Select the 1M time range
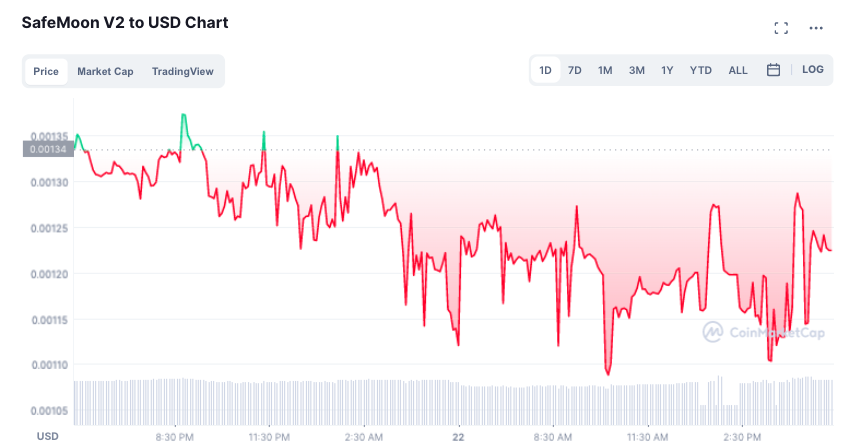This screenshot has height=447, width=849. pos(605,70)
